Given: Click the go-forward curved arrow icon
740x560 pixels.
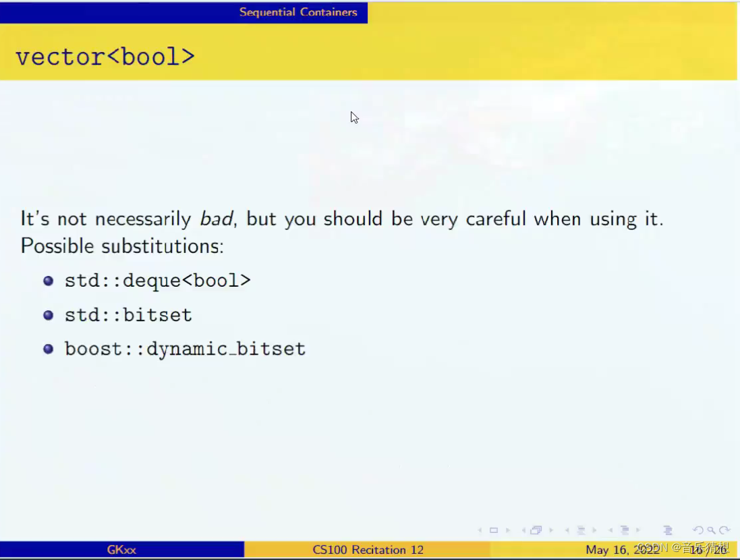Looking at the screenshot, I should point(724,530).
